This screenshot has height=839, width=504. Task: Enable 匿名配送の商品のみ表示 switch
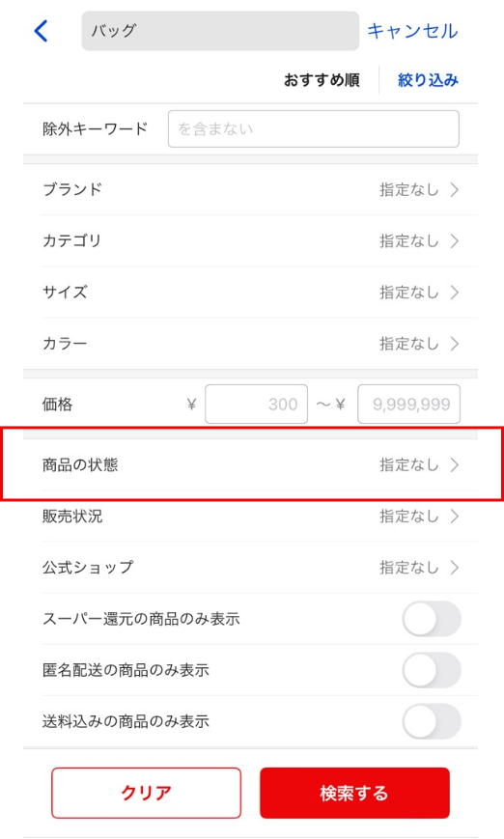[x=432, y=670]
